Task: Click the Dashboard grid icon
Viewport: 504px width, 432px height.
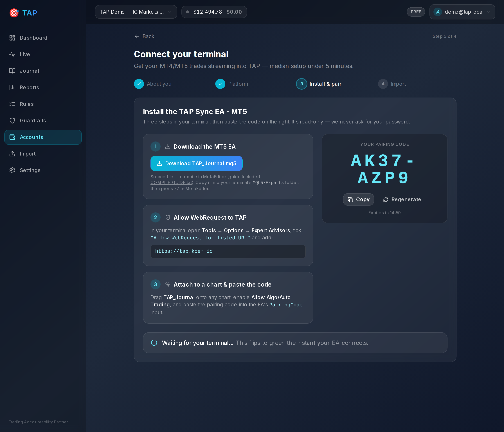Action: (x=12, y=38)
